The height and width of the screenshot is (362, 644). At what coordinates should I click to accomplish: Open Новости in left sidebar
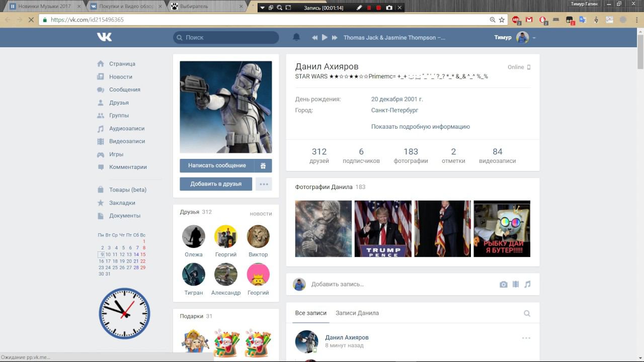tap(121, 77)
